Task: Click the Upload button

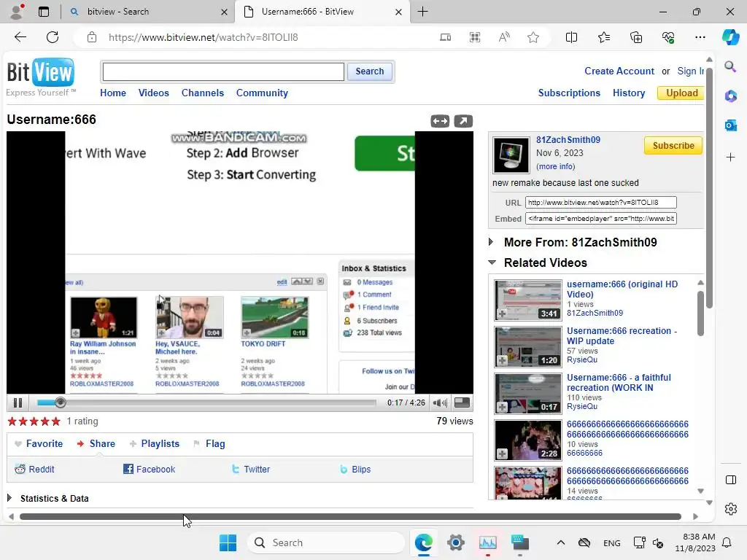Action: [x=681, y=93]
